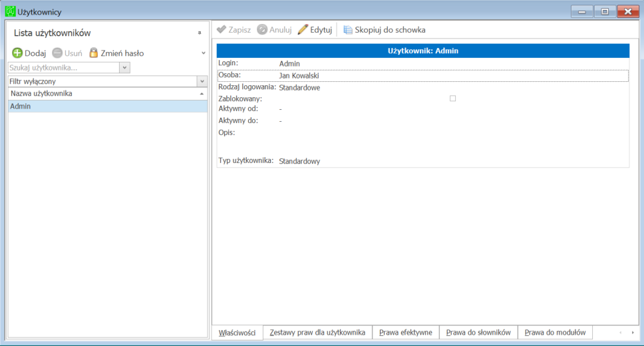Switch to Zestawy praw dla użytkownika tab
Screen dimensions: 644x346
point(317,333)
